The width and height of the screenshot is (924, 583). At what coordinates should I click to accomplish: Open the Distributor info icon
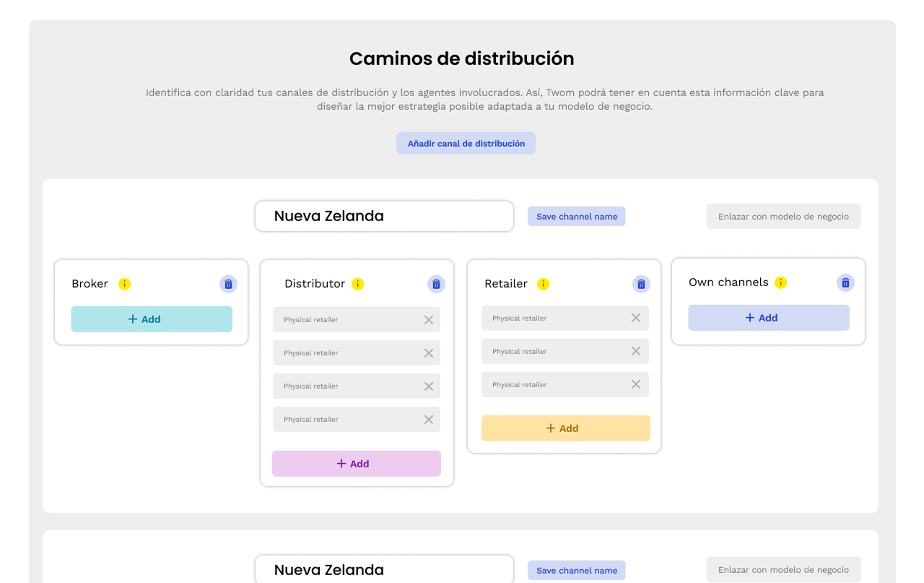(358, 284)
